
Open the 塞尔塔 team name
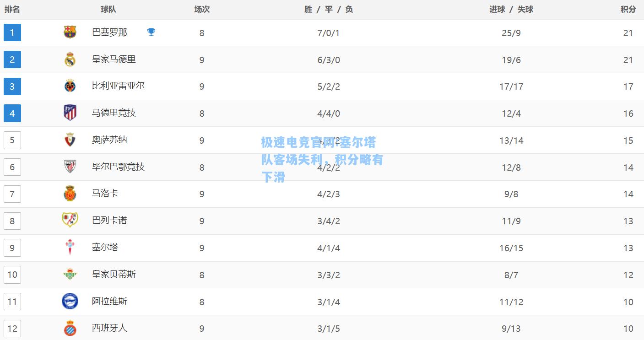105,247
